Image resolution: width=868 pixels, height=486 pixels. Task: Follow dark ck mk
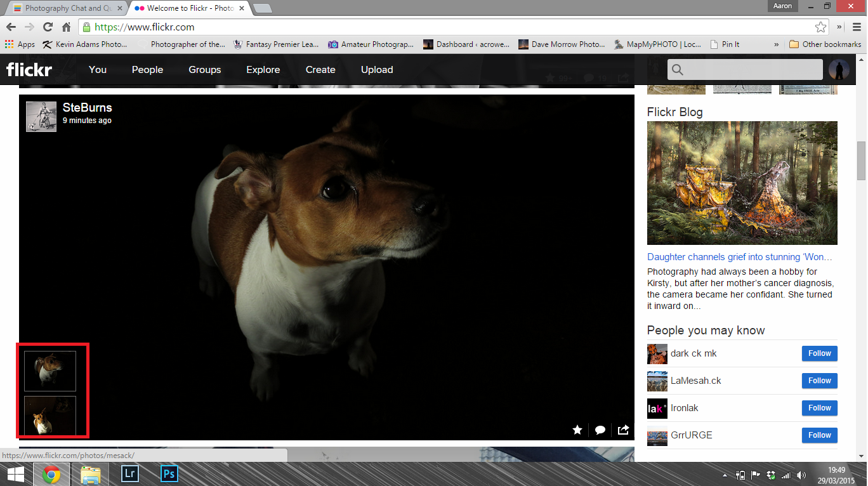pyautogui.click(x=819, y=353)
